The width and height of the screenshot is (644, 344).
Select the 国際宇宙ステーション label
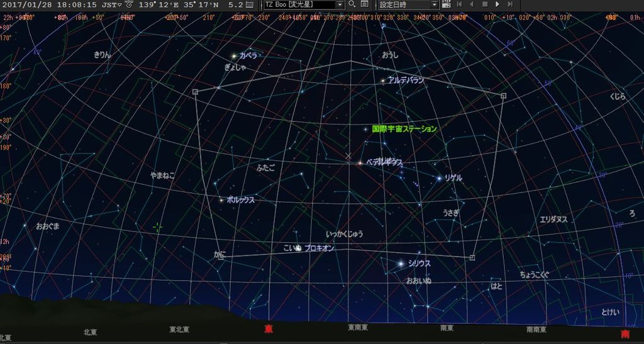(404, 129)
